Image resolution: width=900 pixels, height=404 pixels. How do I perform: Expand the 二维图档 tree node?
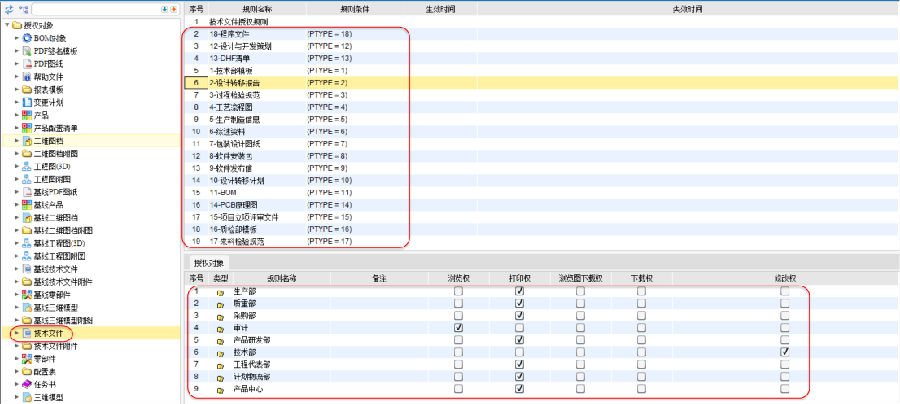click(17, 141)
